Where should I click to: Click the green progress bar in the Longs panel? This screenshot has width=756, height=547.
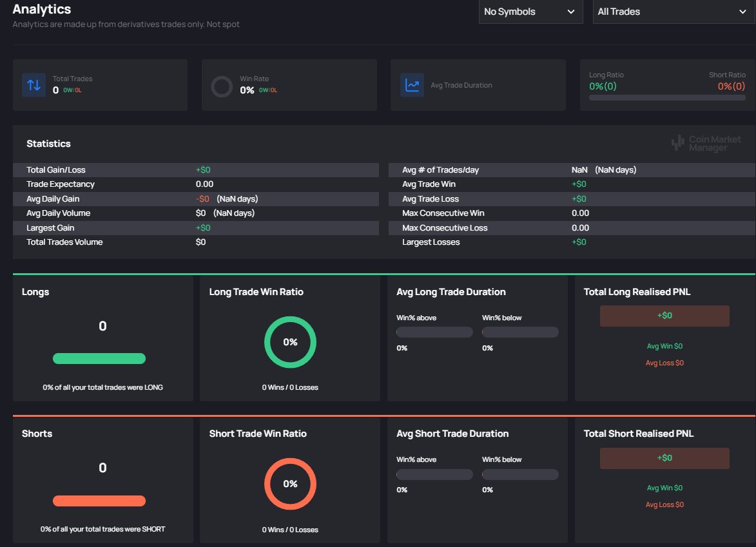click(x=99, y=358)
